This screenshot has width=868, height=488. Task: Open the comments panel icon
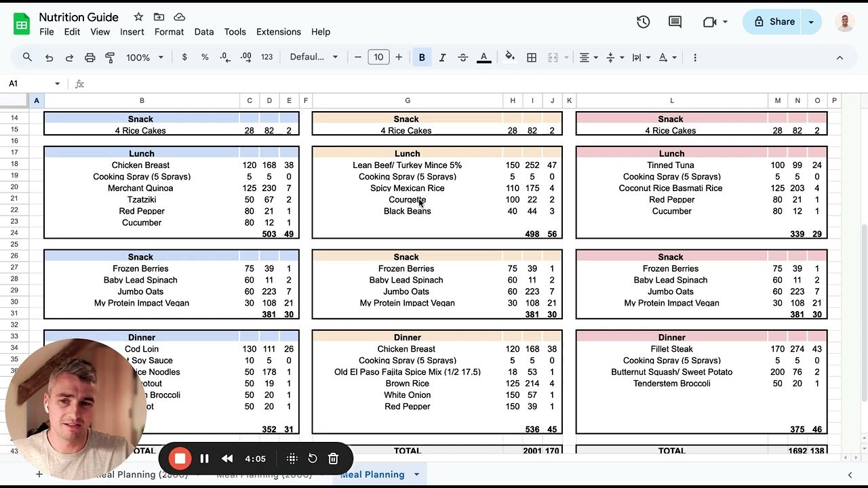point(675,22)
